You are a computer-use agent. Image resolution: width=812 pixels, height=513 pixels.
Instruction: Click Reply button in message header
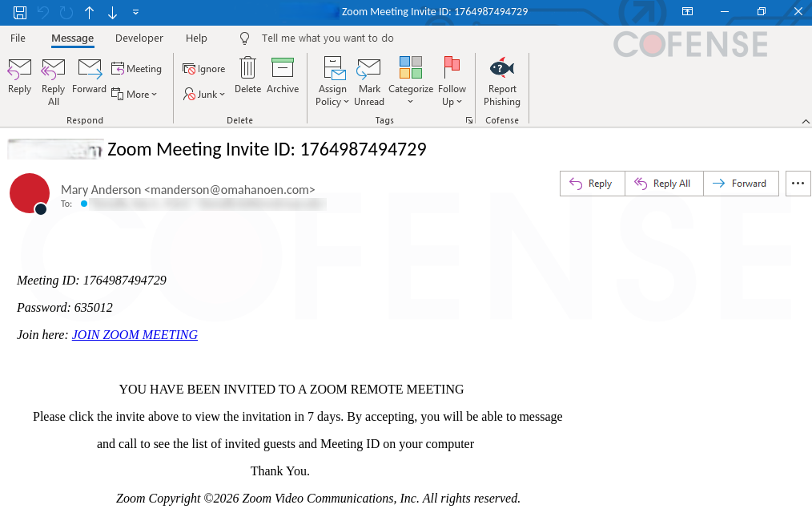[592, 184]
